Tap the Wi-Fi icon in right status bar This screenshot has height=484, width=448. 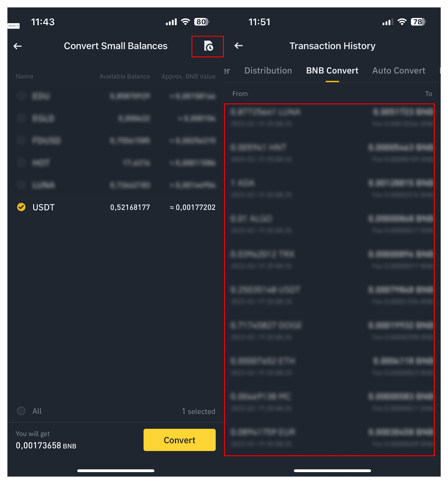coord(402,22)
